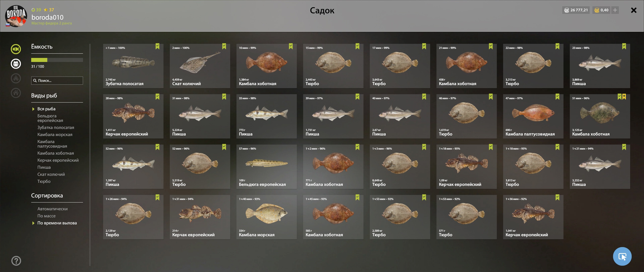Select Вся рыба fish filter
The width and height of the screenshot is (644, 272).
tap(46, 109)
